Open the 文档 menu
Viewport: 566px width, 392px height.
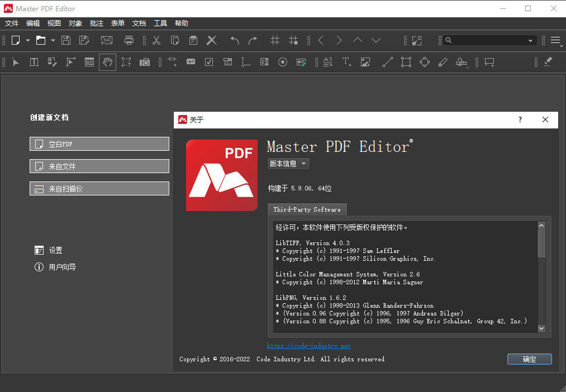click(x=139, y=23)
